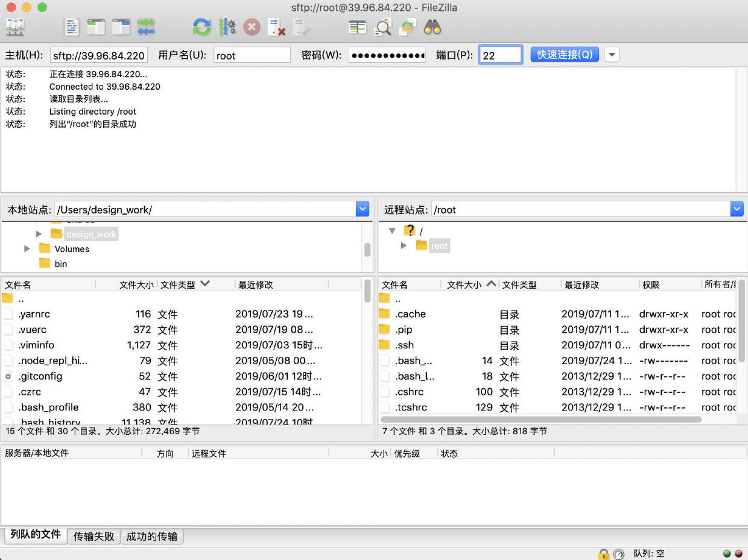Select the .cache folder icon in remote list
The image size is (748, 560).
coord(384,313)
